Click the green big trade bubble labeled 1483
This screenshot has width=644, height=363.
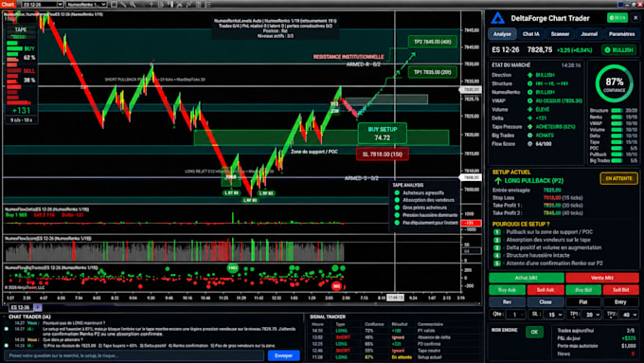(233, 268)
